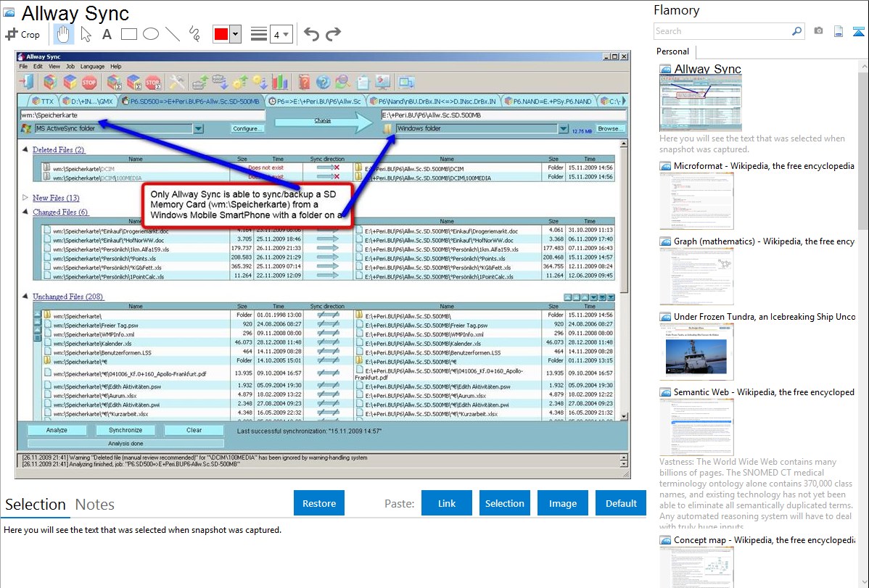Select the TTX job tab
Screen dimensions: 869x588
(x=43, y=102)
